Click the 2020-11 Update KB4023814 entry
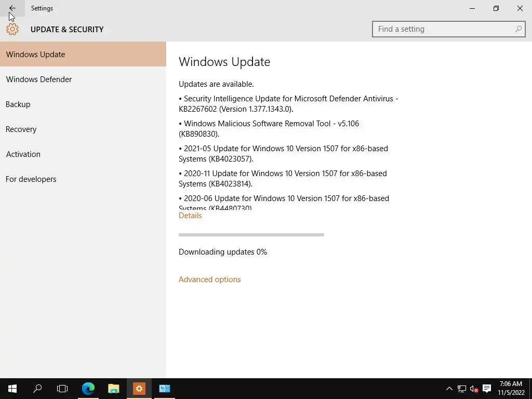The image size is (532, 399). point(283,179)
